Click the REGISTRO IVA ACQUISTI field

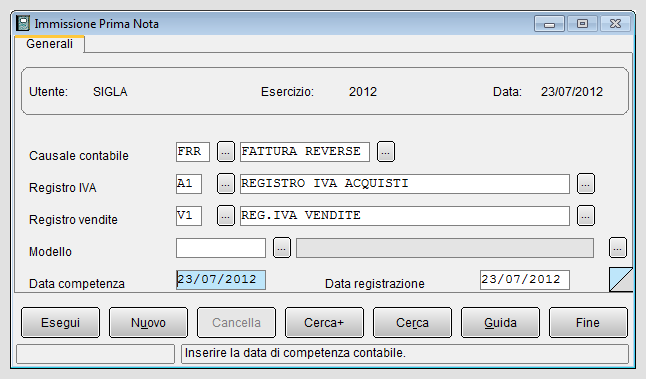[405, 184]
